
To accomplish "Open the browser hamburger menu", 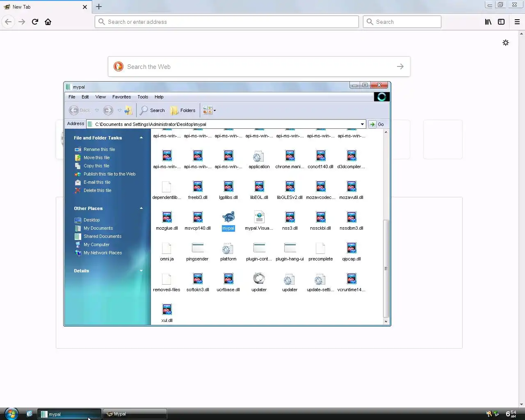I will (517, 22).
